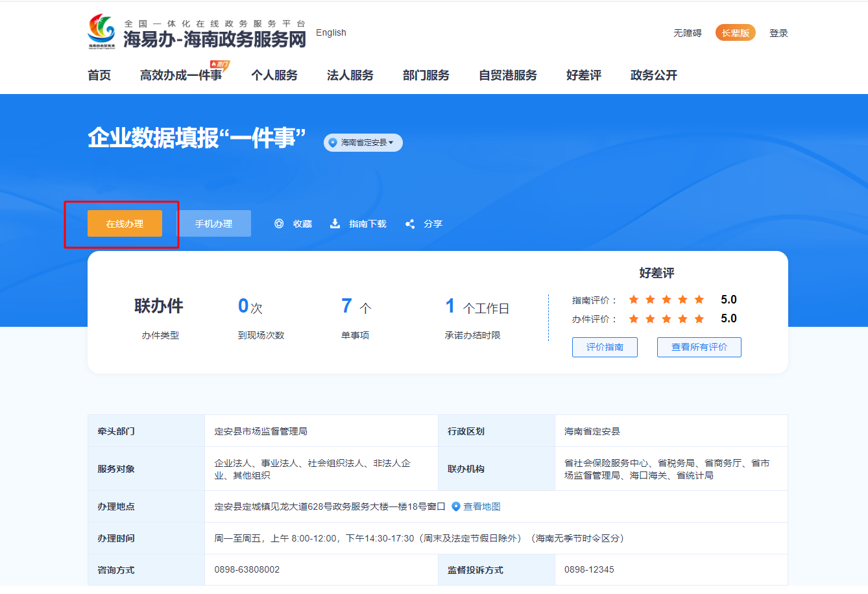This screenshot has height=594, width=868.
Task: Click the 查看地图 link text
Action: [482, 506]
